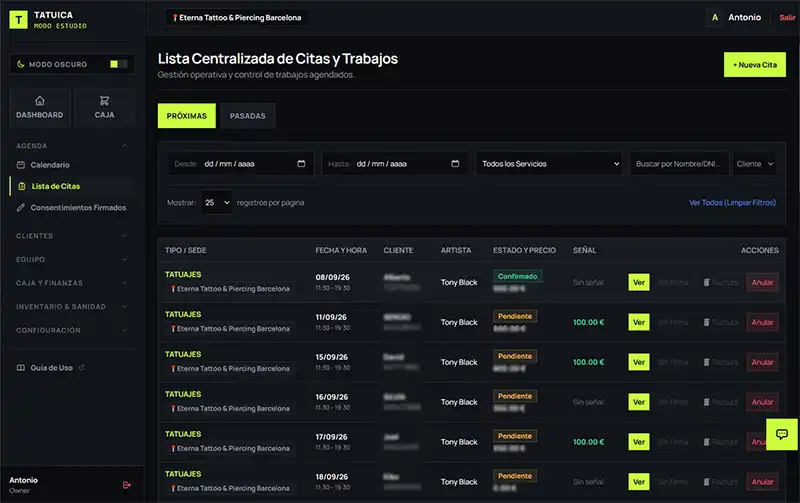Open the Caja cart icon
Viewport: 800px width, 503px height.
tap(104, 100)
